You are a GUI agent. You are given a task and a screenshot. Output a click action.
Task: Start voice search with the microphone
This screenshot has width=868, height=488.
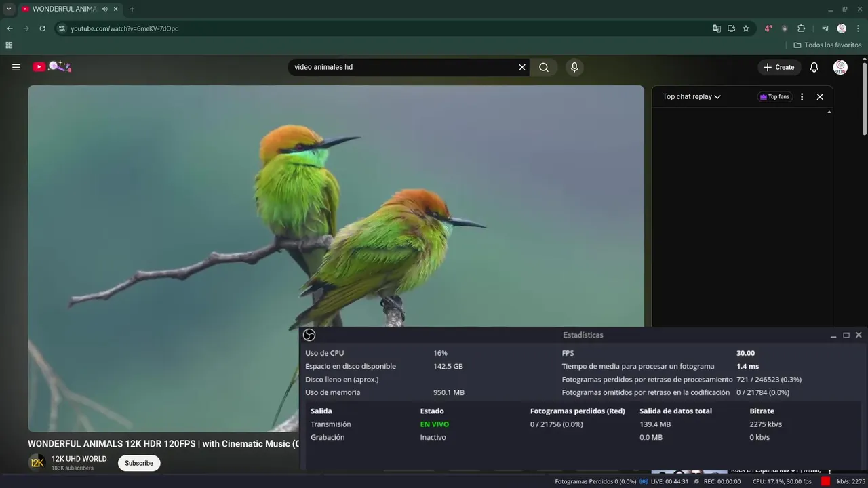tap(574, 67)
